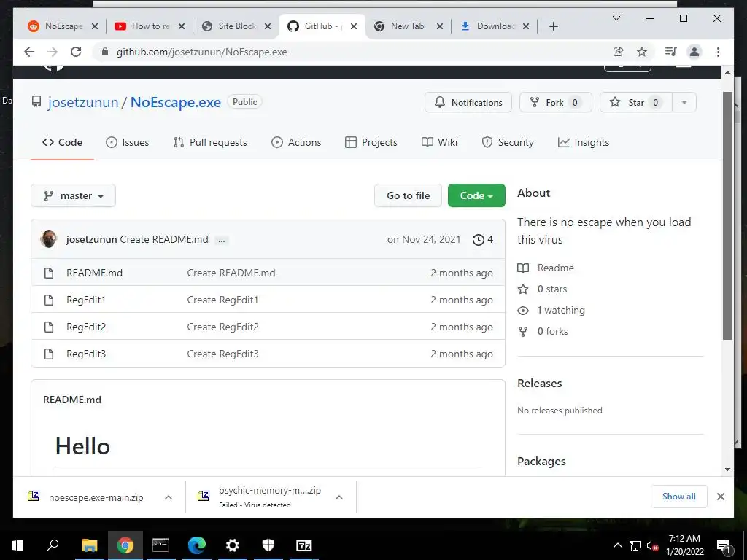
Task: Open the NoEscape.exe repository link
Action: click(x=176, y=102)
